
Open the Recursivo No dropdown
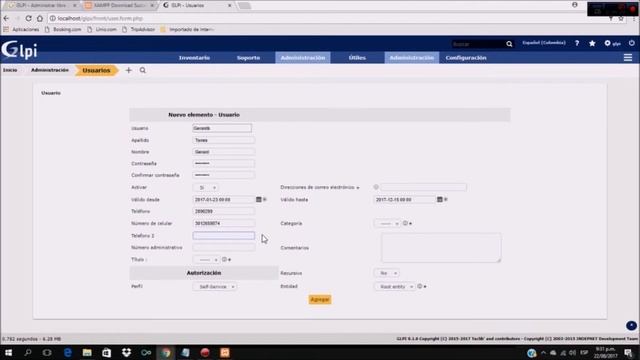point(387,273)
